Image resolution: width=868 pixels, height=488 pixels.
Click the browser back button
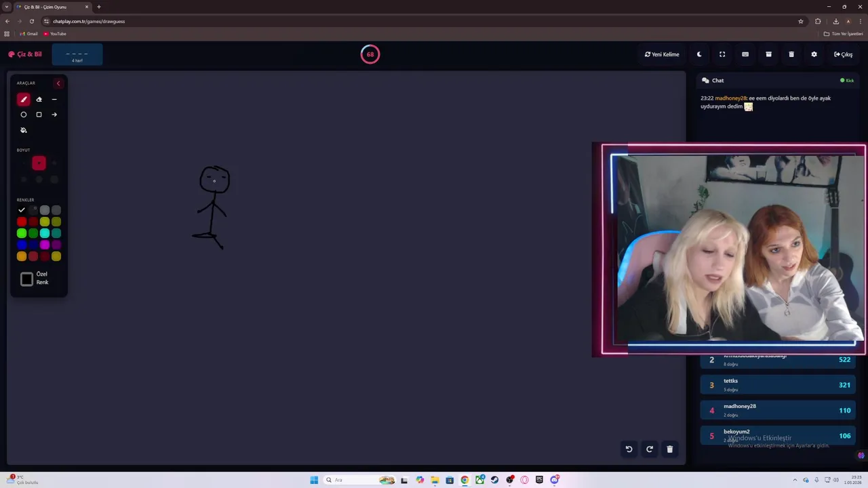point(7,21)
